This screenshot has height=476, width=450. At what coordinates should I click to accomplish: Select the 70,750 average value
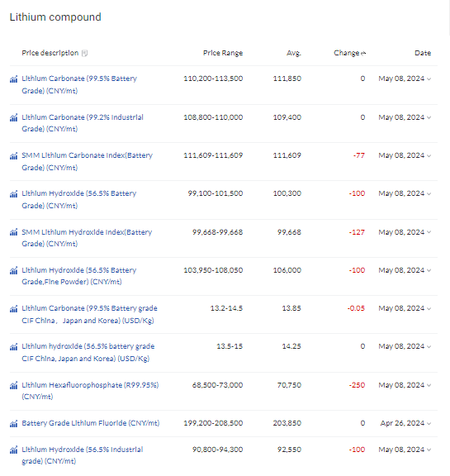[x=289, y=385]
